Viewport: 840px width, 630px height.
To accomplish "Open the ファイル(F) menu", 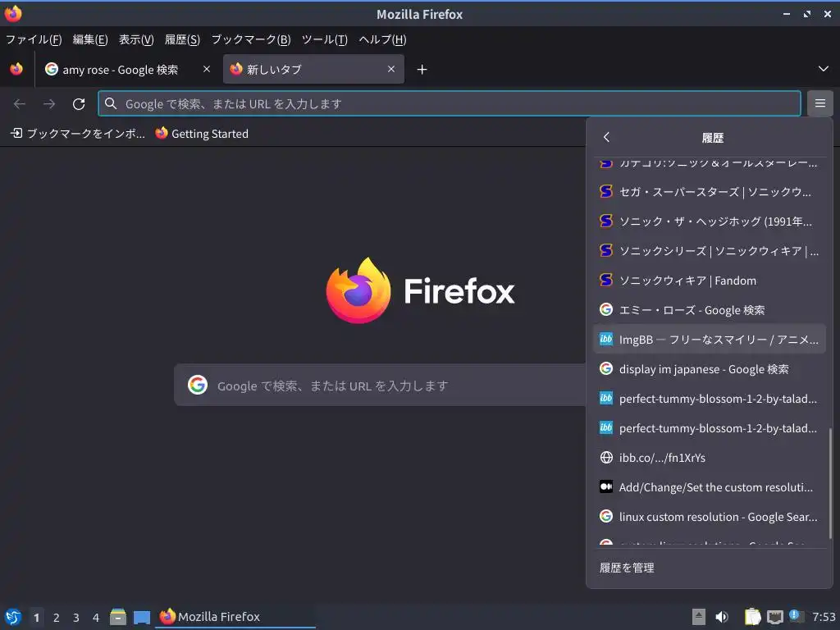I will click(34, 39).
